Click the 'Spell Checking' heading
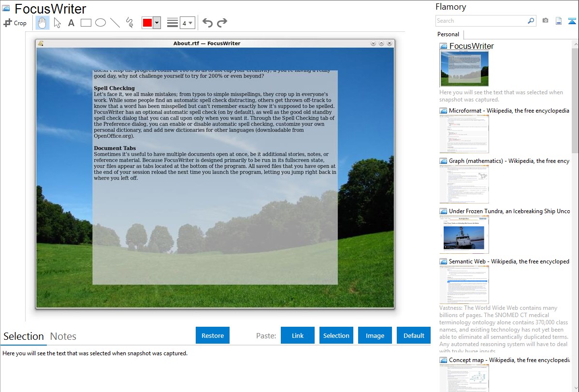This screenshot has height=392, width=579. (114, 88)
